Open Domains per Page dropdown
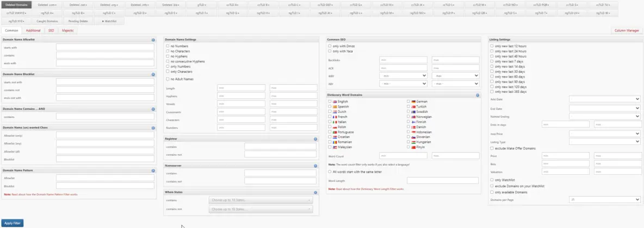Image resolution: width=644 pixels, height=228 pixels. click(x=605, y=199)
